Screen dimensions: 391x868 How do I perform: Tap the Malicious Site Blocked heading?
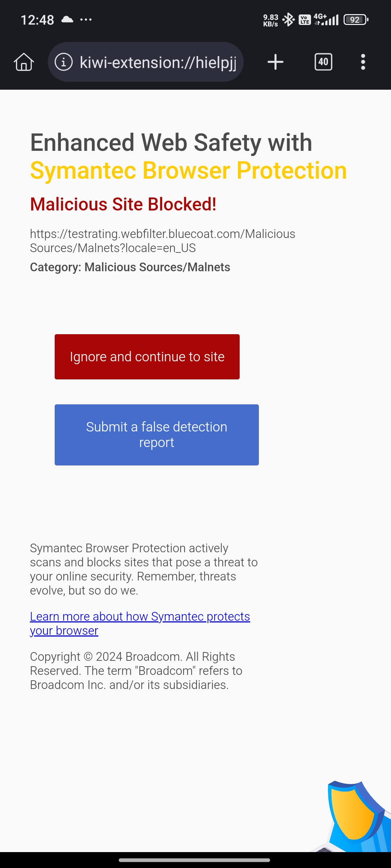[123, 204]
